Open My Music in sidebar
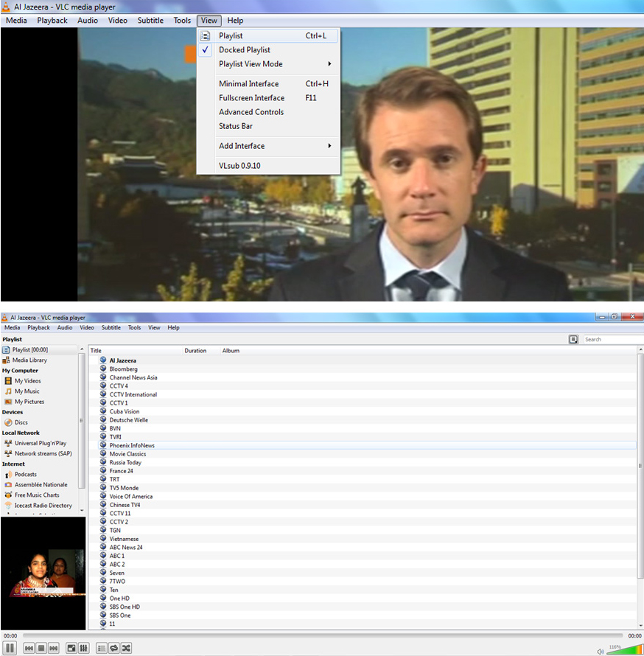The width and height of the screenshot is (644, 656). (x=27, y=391)
